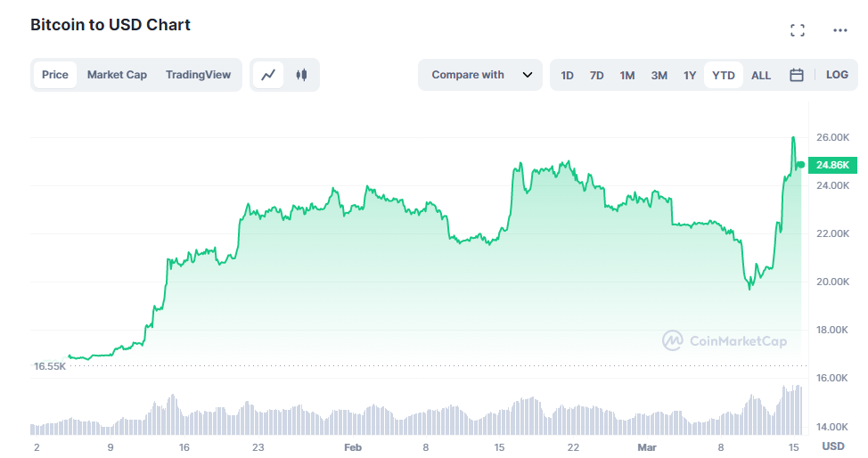Set time range to 3M
This screenshot has width=868, height=458.
click(x=659, y=76)
